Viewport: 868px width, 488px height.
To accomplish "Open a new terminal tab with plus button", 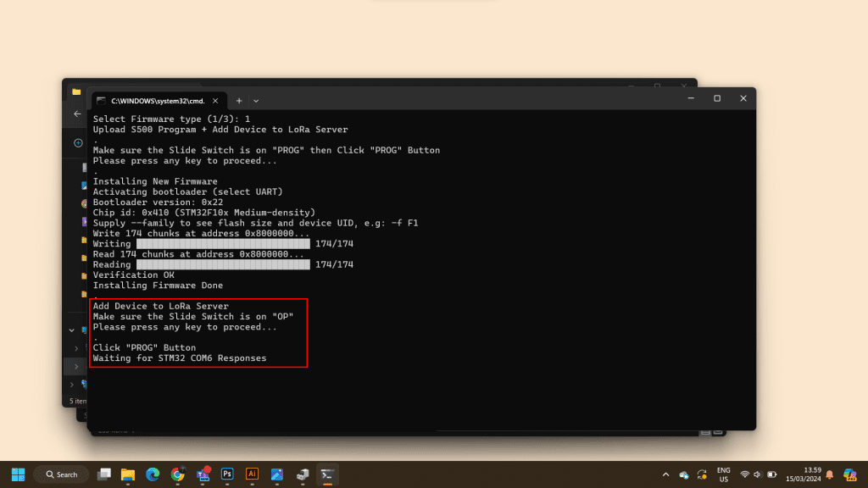I will point(239,100).
